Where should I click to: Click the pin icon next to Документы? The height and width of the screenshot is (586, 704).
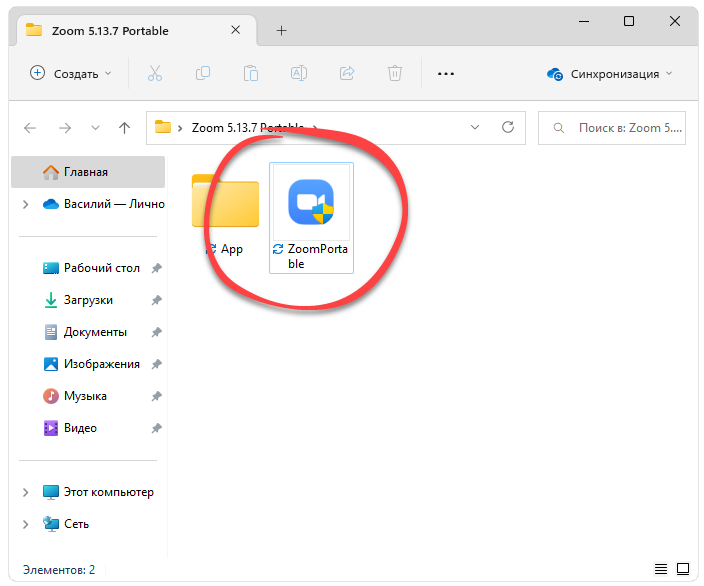tap(156, 332)
